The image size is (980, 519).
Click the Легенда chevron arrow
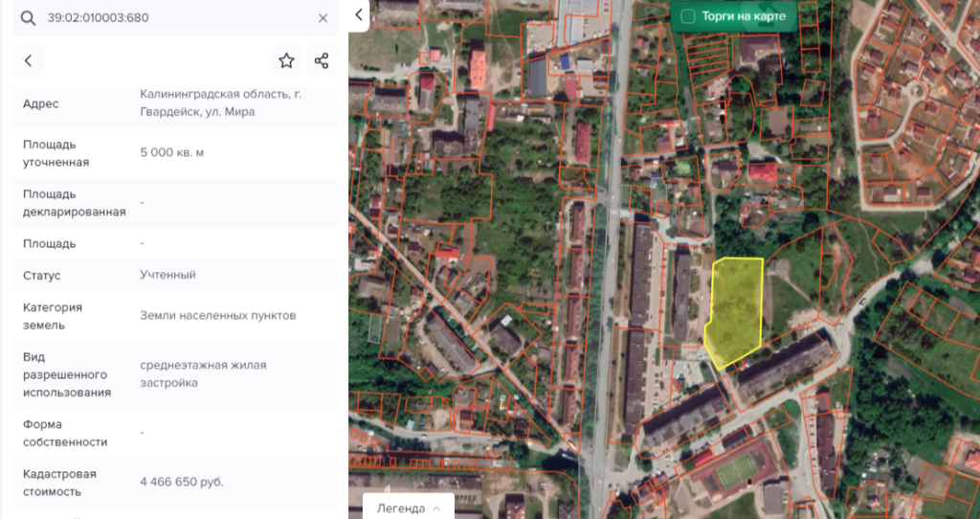click(x=437, y=508)
